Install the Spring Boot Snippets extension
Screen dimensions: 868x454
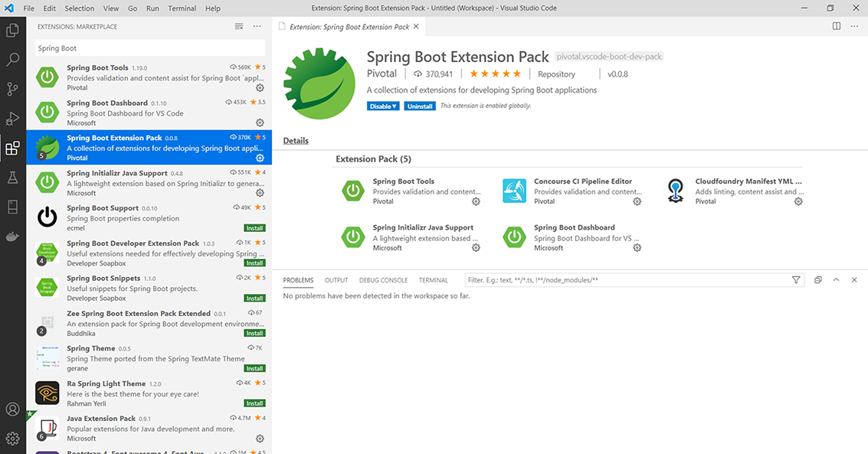pos(254,298)
